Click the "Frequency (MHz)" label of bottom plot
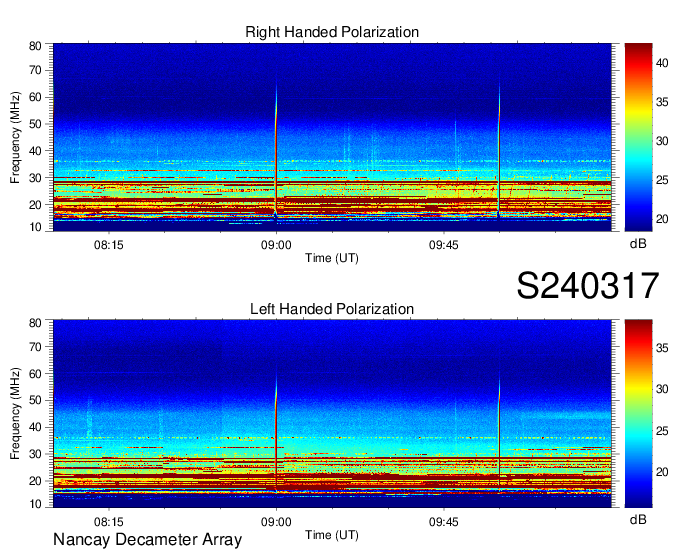Image resolution: width=680 pixels, height=552 pixels. tap(15, 414)
